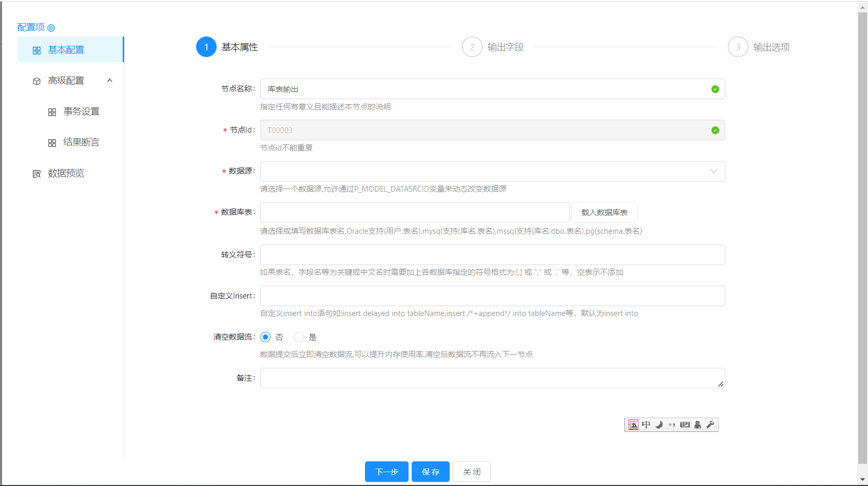
Task: Click into the 转义符号 input field
Action: click(492, 255)
